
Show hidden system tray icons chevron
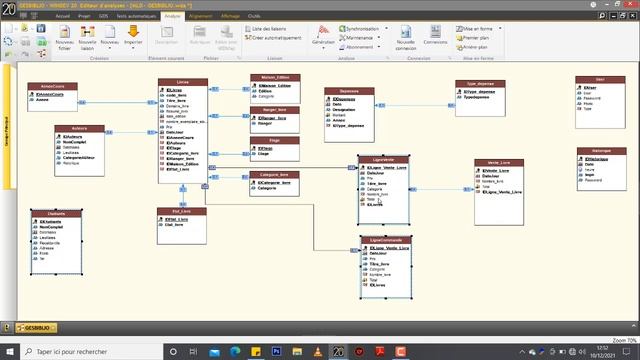point(522,351)
